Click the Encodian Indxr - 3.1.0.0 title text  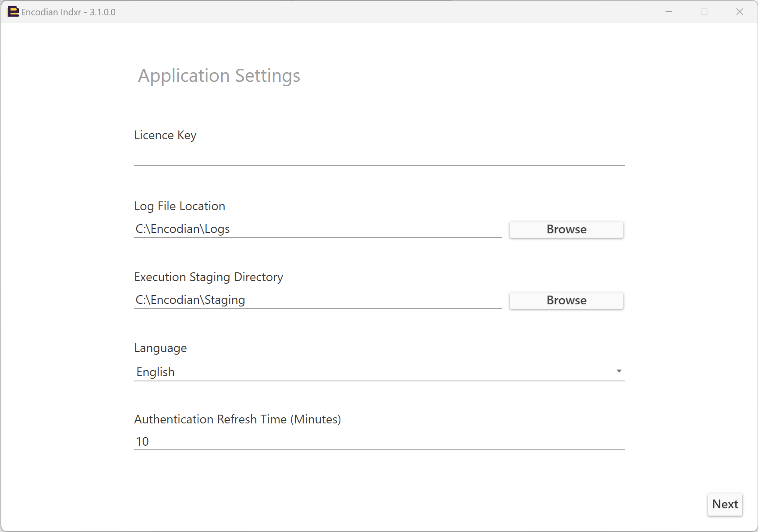pos(68,12)
